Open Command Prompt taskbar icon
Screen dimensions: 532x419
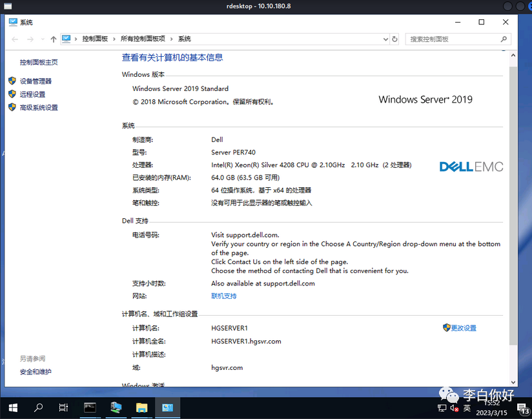[x=90, y=407]
